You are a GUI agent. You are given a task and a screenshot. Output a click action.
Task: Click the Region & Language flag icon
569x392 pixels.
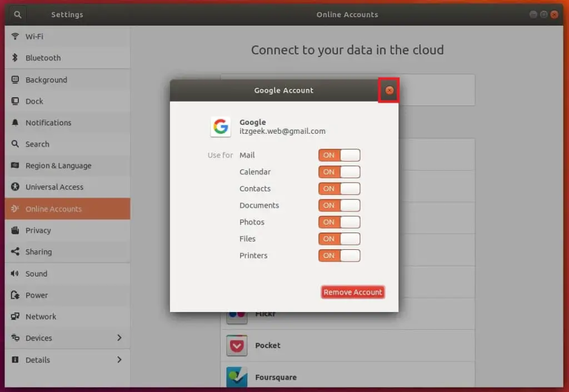click(15, 165)
